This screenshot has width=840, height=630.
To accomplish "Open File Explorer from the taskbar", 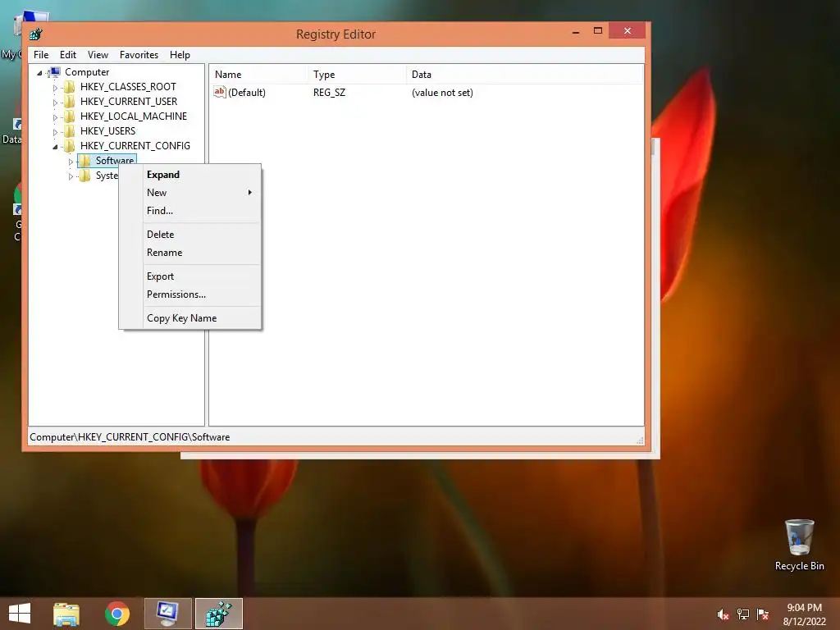I will pyautogui.click(x=66, y=614).
